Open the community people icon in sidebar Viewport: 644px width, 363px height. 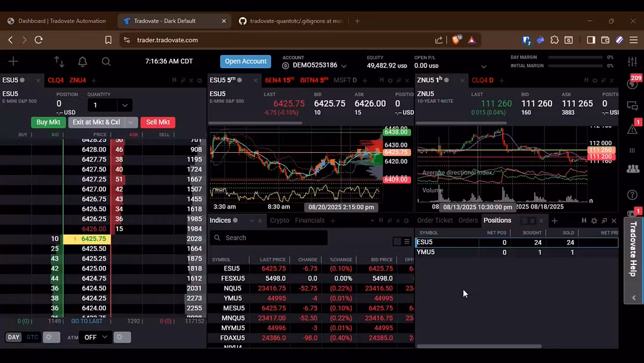pos(633,168)
